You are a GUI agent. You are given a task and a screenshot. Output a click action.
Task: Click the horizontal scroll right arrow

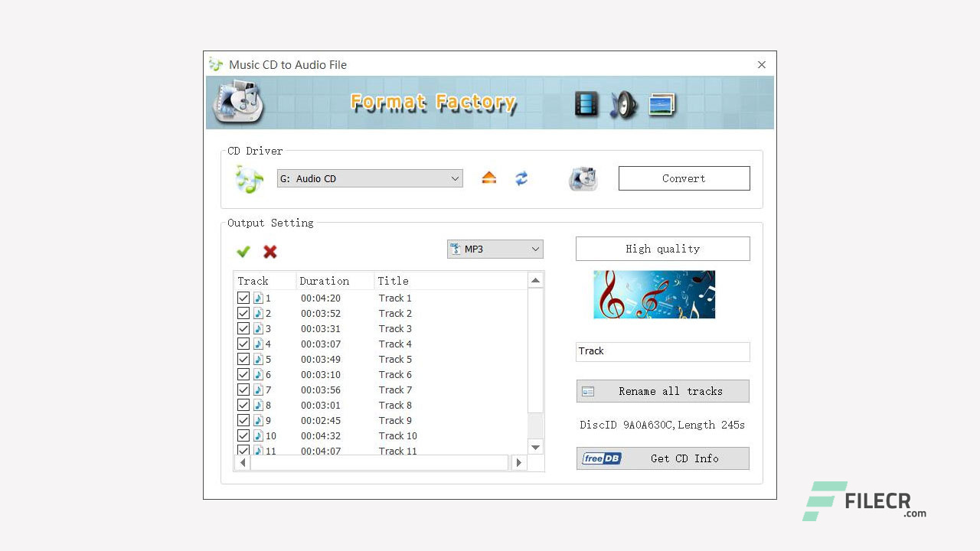pyautogui.click(x=519, y=463)
